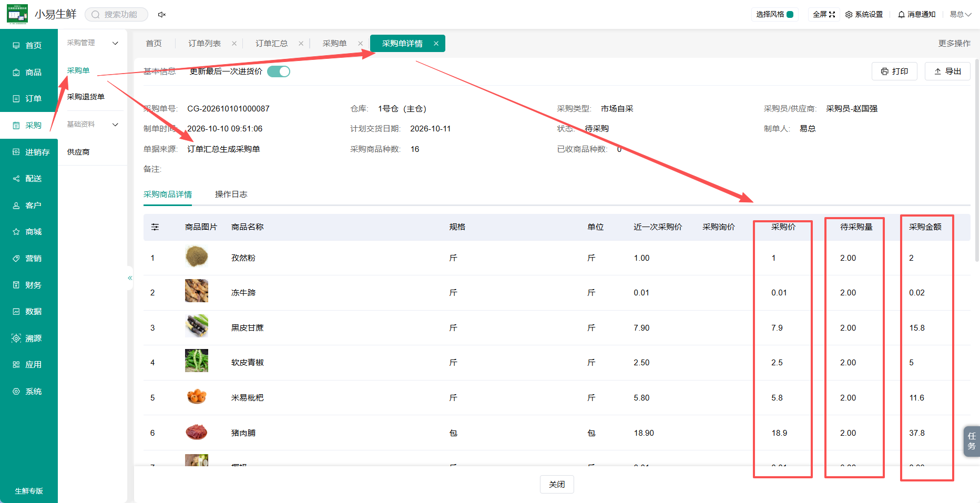
Task: Switch to the 操作日志 tab
Action: (x=231, y=194)
